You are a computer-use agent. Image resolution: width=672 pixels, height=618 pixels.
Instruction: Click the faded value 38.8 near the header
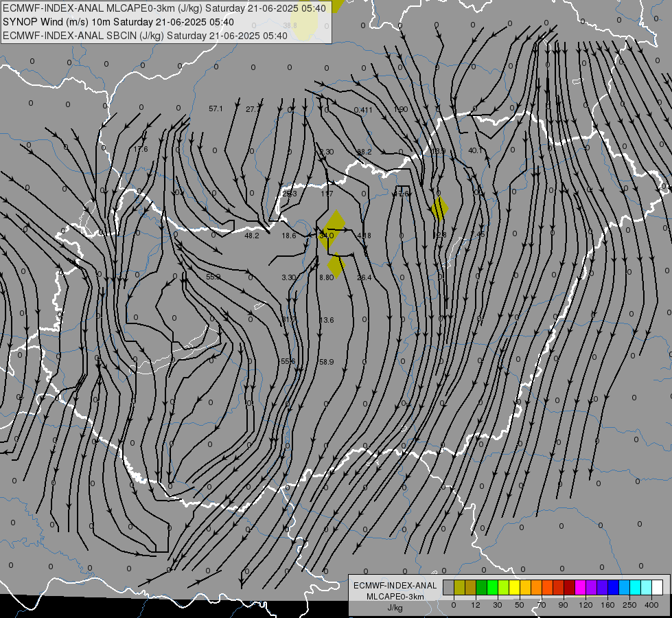tap(290, 25)
